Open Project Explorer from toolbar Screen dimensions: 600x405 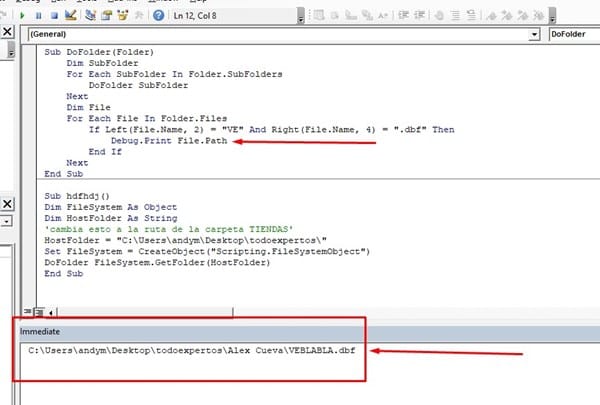[90, 15]
